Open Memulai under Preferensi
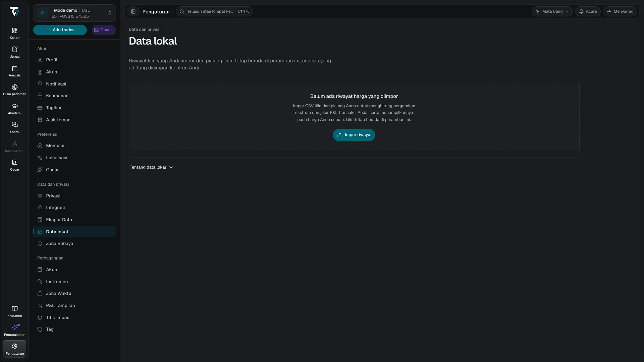 click(x=74, y=146)
